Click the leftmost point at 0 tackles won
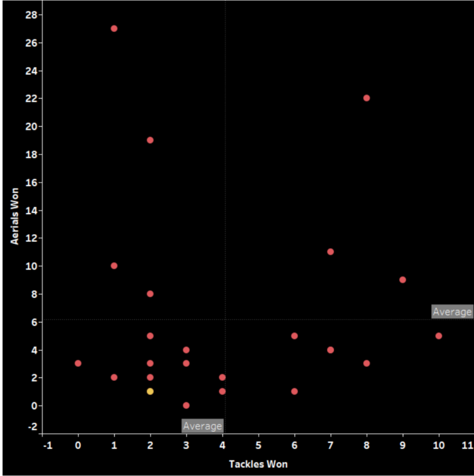474x476 pixels. [x=78, y=363]
